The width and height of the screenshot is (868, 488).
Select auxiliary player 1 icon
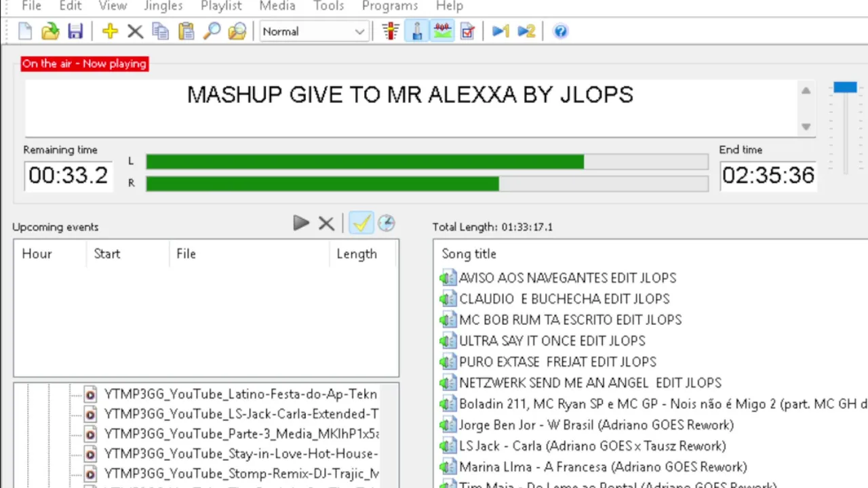click(500, 31)
